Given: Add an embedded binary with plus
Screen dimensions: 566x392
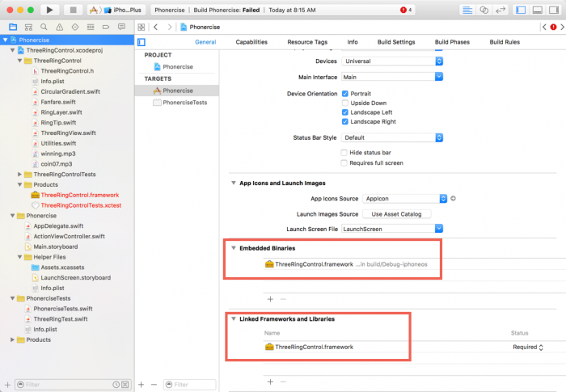Looking at the screenshot, I should (x=270, y=299).
